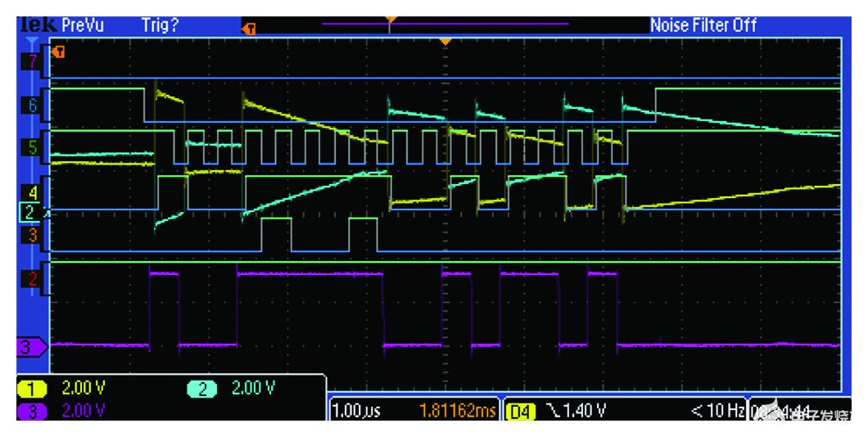This screenshot has width=868, height=437.
Task: Toggle cyan channel 2 badge in readout
Action: [204, 388]
